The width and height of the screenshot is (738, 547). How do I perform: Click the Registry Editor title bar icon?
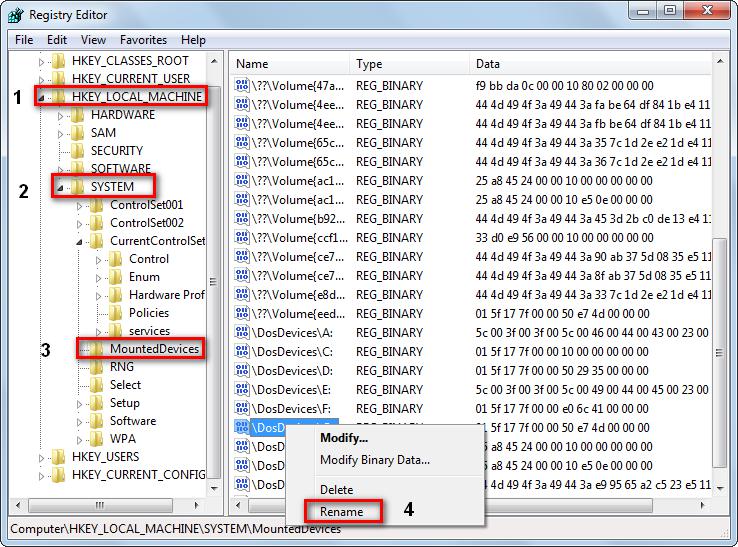[15, 15]
